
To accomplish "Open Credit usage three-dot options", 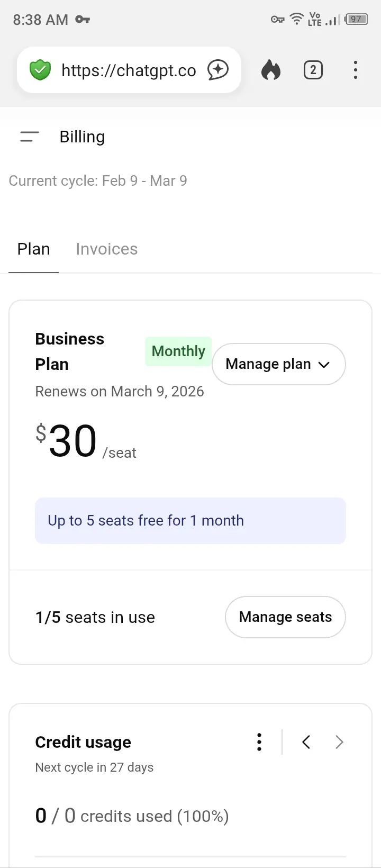I will coord(259,742).
